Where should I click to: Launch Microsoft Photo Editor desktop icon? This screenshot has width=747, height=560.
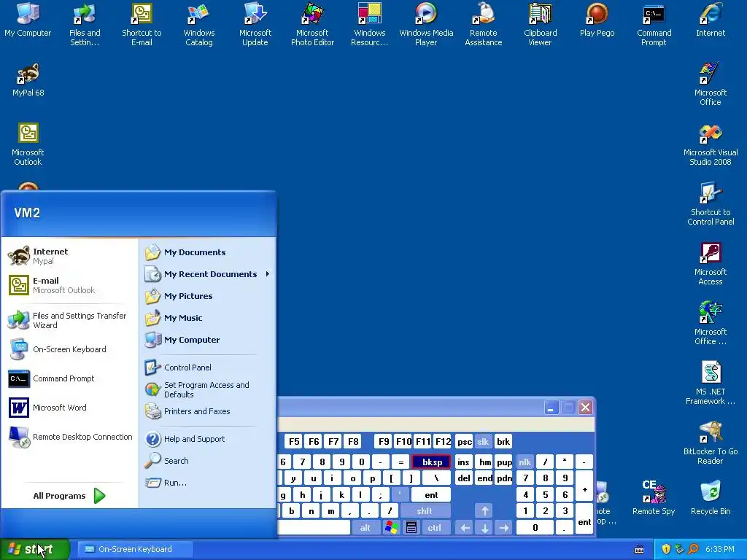pyautogui.click(x=312, y=24)
